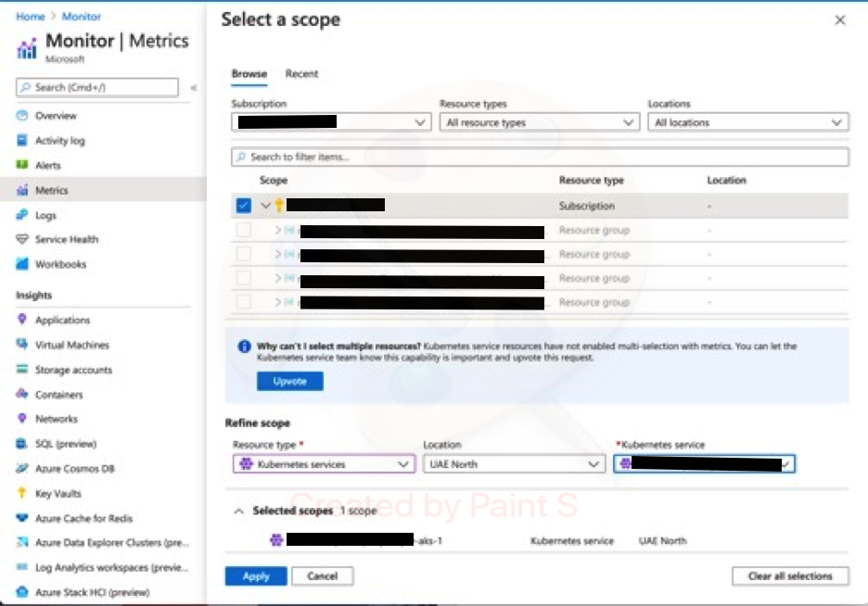The width and height of the screenshot is (868, 606).
Task: Click the Location column header
Action: [726, 181]
